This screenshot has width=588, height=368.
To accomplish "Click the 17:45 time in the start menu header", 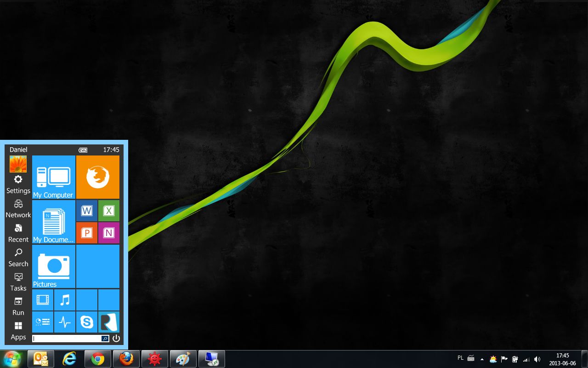I will point(111,149).
